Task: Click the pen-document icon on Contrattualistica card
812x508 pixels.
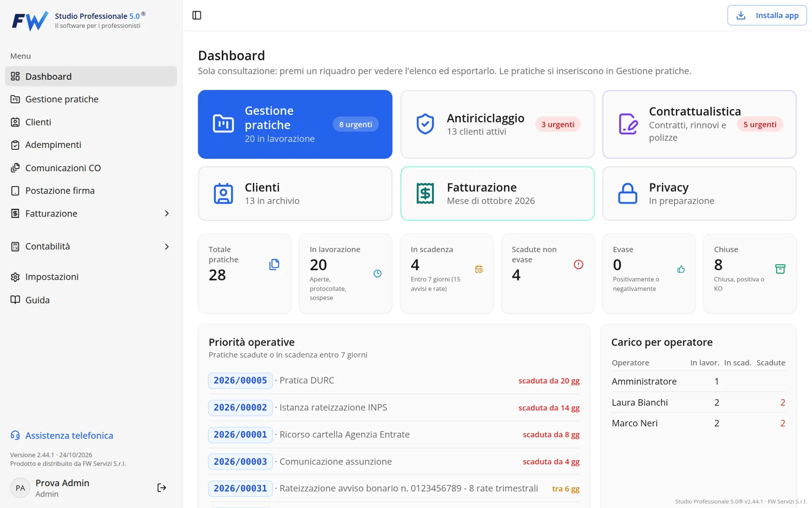Action: (628, 124)
